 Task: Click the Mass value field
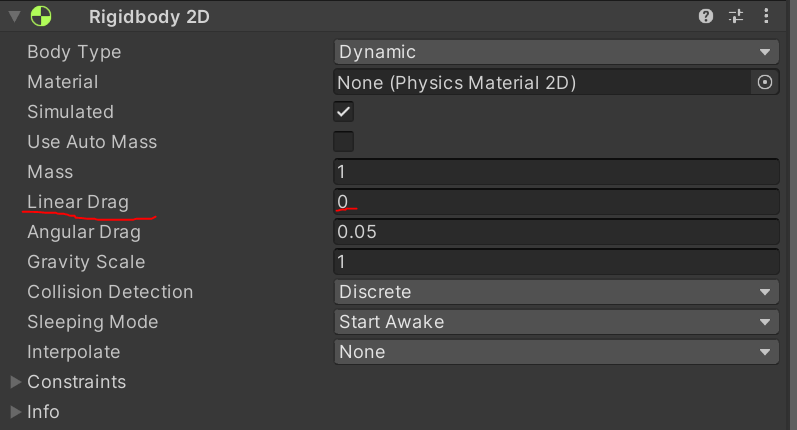555,172
